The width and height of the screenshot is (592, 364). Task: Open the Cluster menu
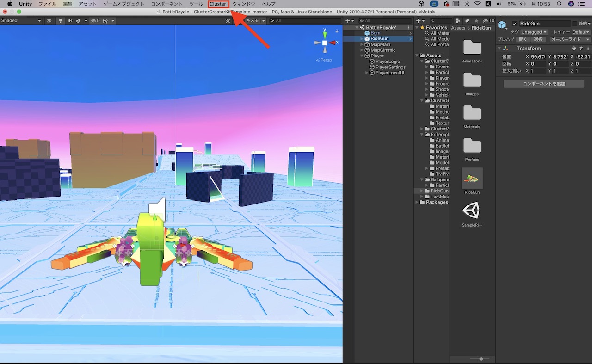point(218,4)
